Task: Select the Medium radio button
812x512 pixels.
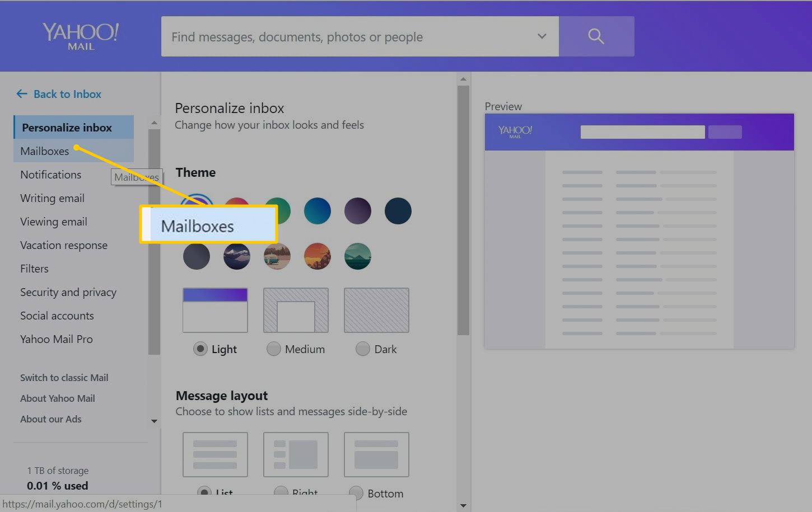Action: [x=273, y=349]
